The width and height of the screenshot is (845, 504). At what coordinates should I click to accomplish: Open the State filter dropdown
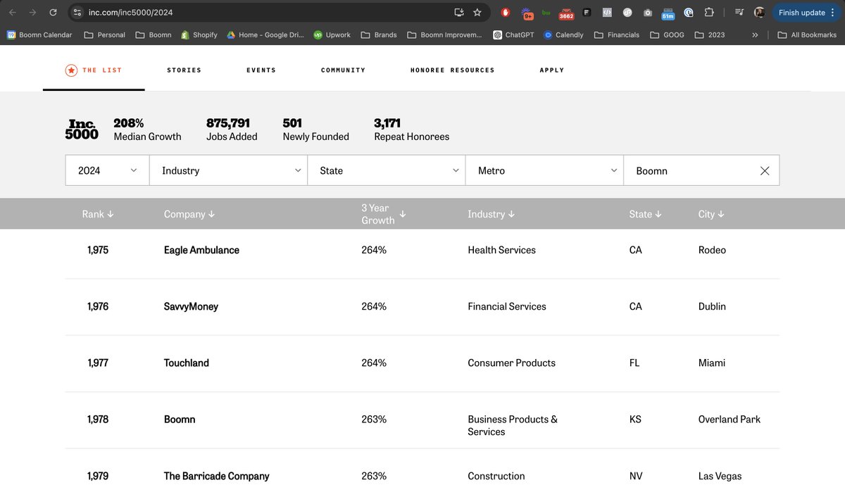(387, 170)
